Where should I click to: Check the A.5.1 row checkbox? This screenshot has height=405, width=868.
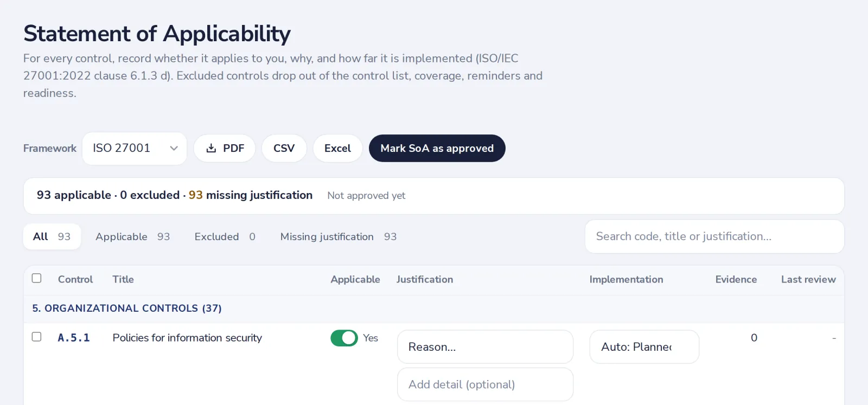click(x=37, y=337)
